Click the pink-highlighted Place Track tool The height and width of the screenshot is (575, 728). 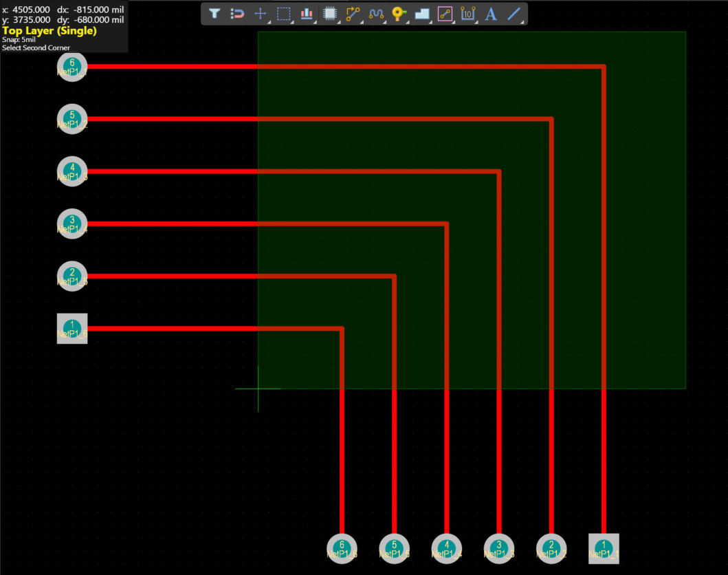click(x=445, y=14)
